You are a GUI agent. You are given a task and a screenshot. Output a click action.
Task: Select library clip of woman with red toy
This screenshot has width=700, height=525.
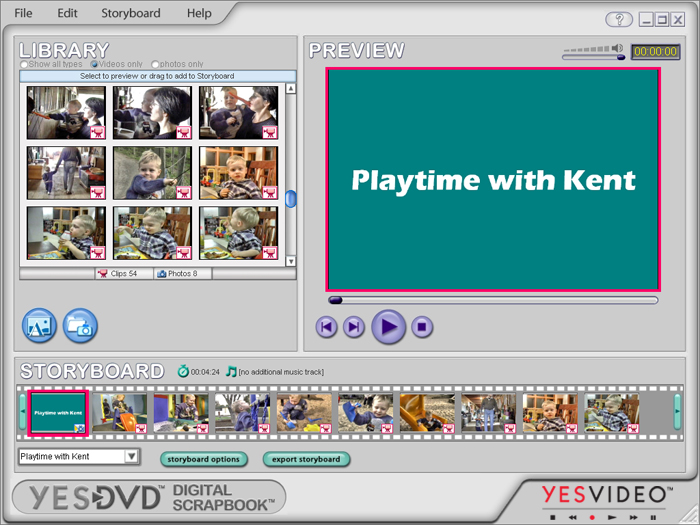coord(238,112)
